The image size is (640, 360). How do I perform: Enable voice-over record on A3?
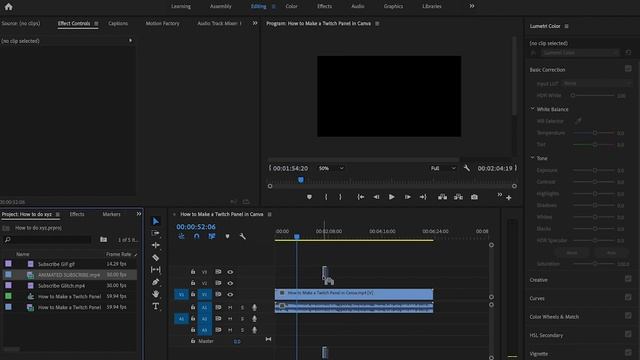click(x=254, y=330)
